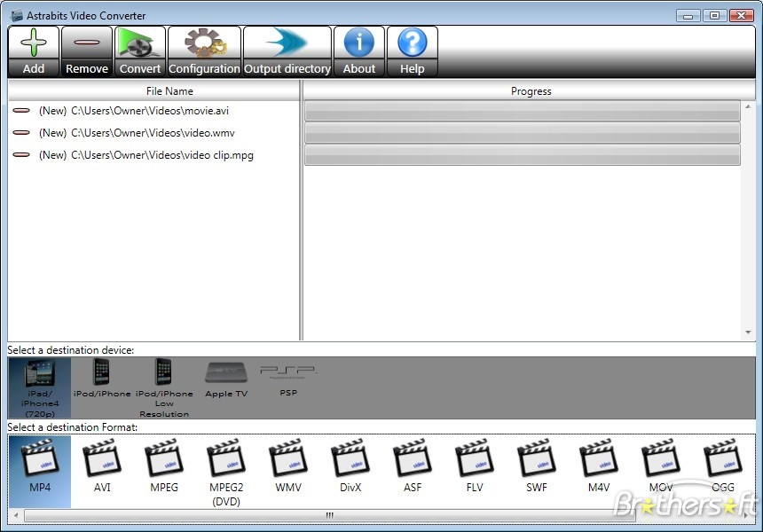
Task: Start conversion with the Convert button
Action: pos(139,51)
